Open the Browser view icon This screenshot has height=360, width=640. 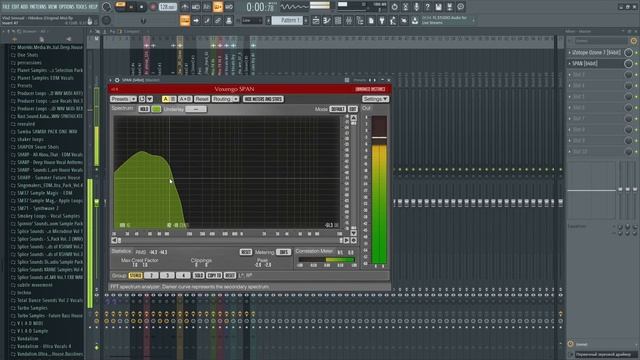click(360, 20)
